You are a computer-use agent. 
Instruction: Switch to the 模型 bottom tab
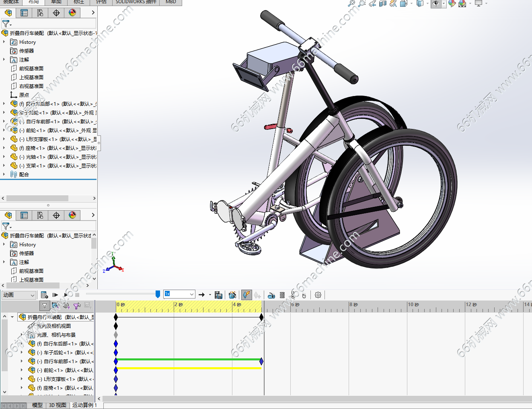(x=37, y=405)
